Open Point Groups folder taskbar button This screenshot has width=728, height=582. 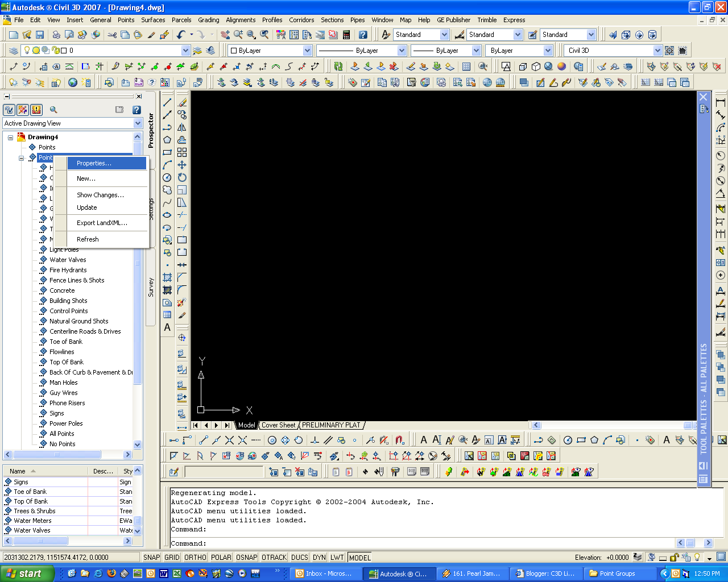[x=619, y=573]
